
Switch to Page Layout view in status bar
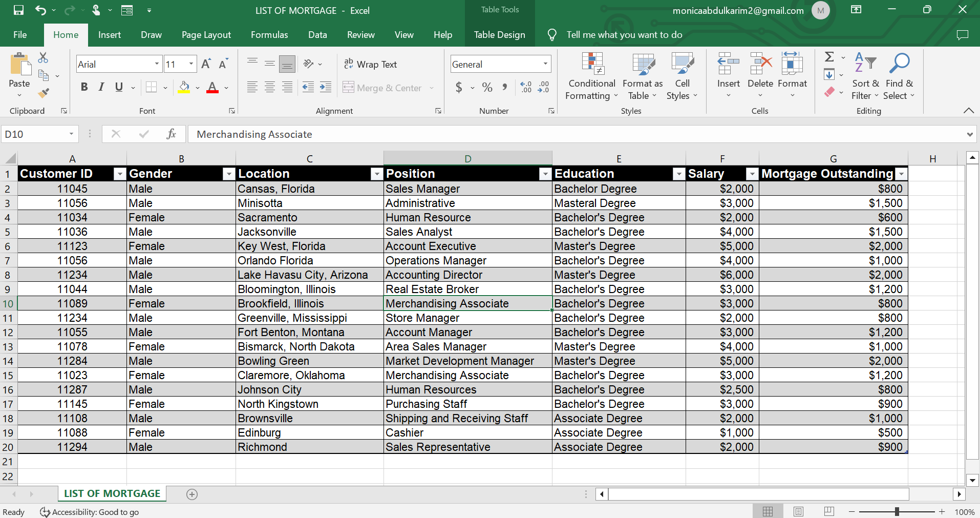pyautogui.click(x=798, y=511)
